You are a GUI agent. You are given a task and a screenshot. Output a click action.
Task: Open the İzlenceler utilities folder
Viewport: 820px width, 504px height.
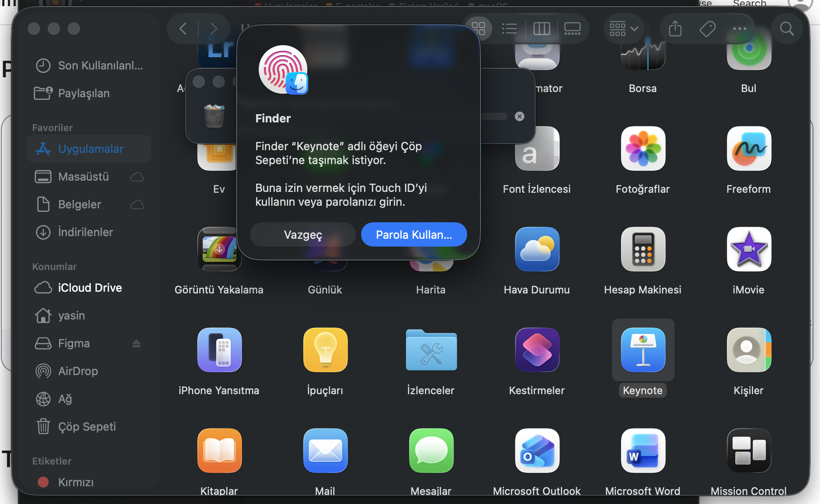point(431,350)
